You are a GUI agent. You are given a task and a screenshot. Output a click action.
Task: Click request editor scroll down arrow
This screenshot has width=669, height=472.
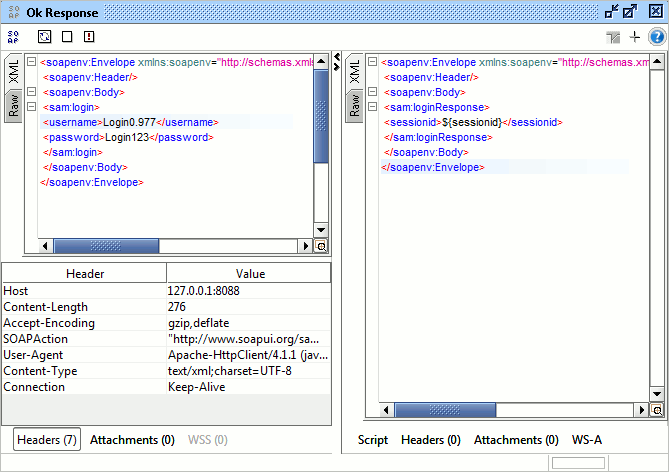321,230
